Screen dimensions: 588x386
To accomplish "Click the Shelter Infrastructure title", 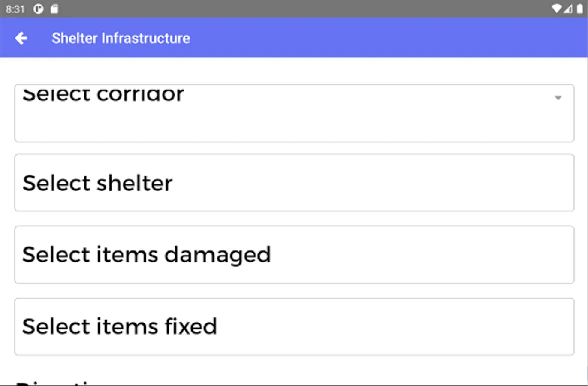I will coord(121,38).
